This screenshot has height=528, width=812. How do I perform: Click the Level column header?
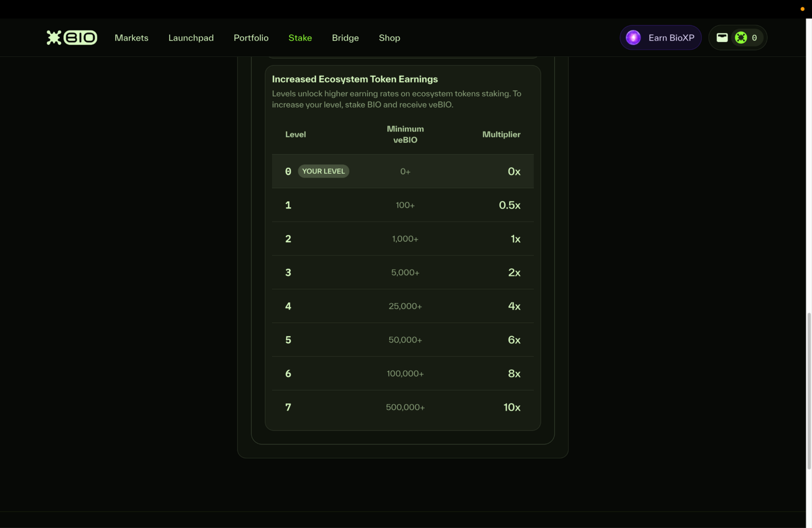[x=295, y=134]
